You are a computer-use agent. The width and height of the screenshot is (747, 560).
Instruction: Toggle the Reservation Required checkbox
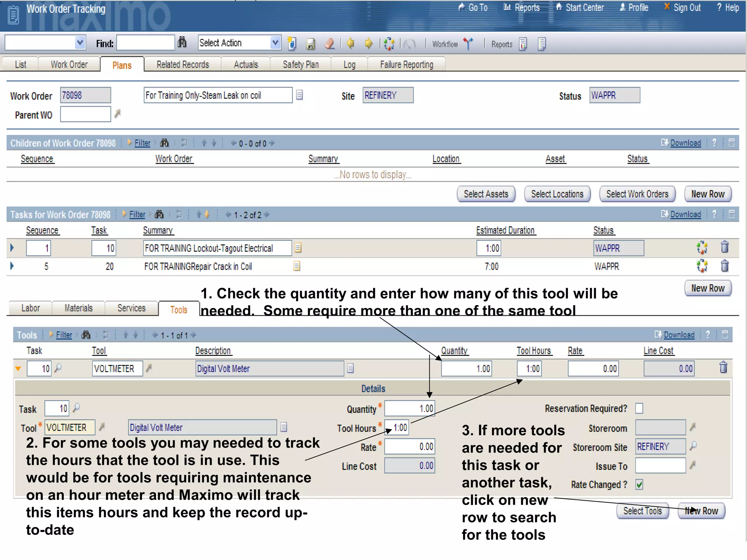pos(639,408)
